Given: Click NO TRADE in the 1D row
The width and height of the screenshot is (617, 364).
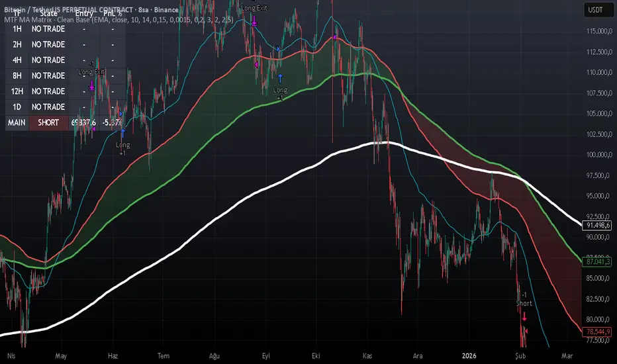Looking at the screenshot, I should point(48,107).
